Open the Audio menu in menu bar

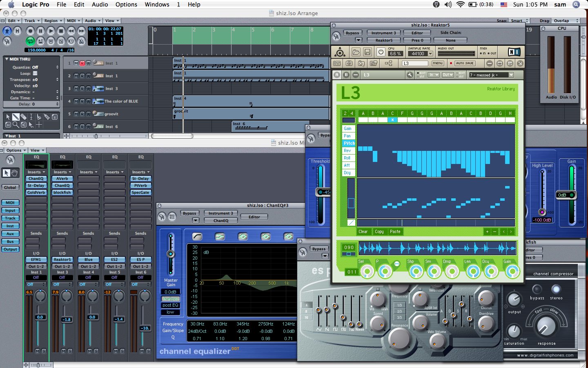coord(100,4)
